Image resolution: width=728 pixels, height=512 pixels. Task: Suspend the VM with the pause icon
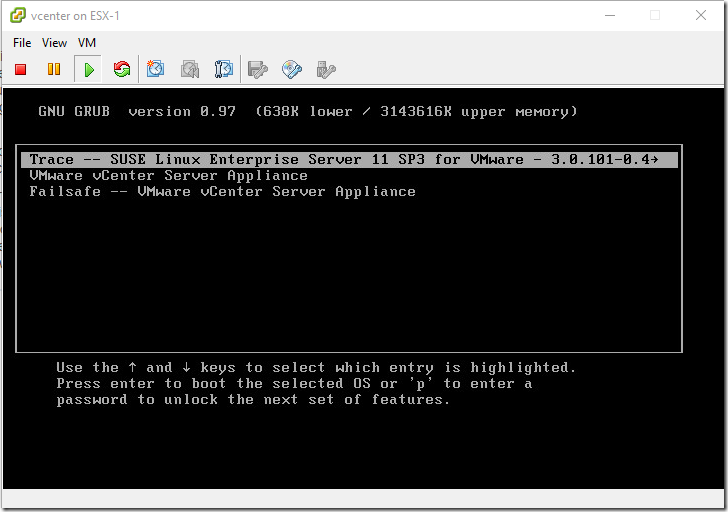pyautogui.click(x=54, y=70)
